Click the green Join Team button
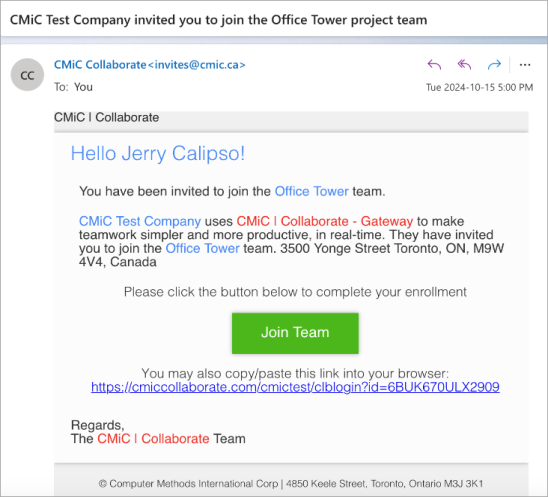548x497 pixels. (295, 333)
